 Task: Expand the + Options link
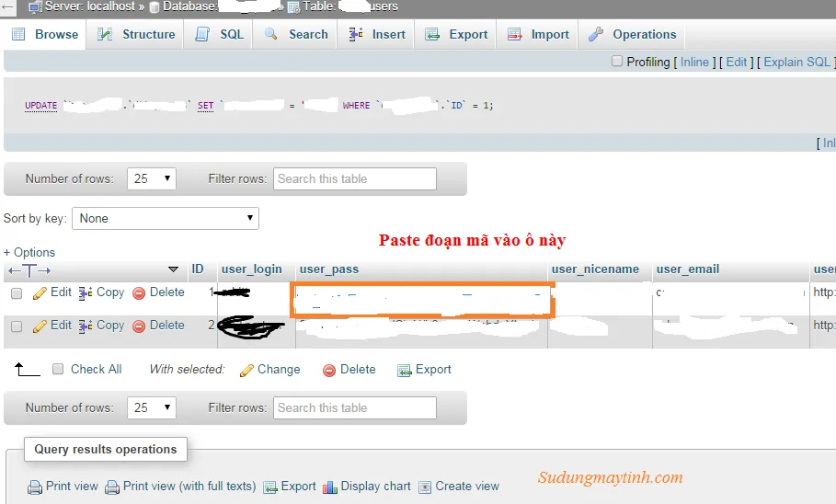point(29,252)
